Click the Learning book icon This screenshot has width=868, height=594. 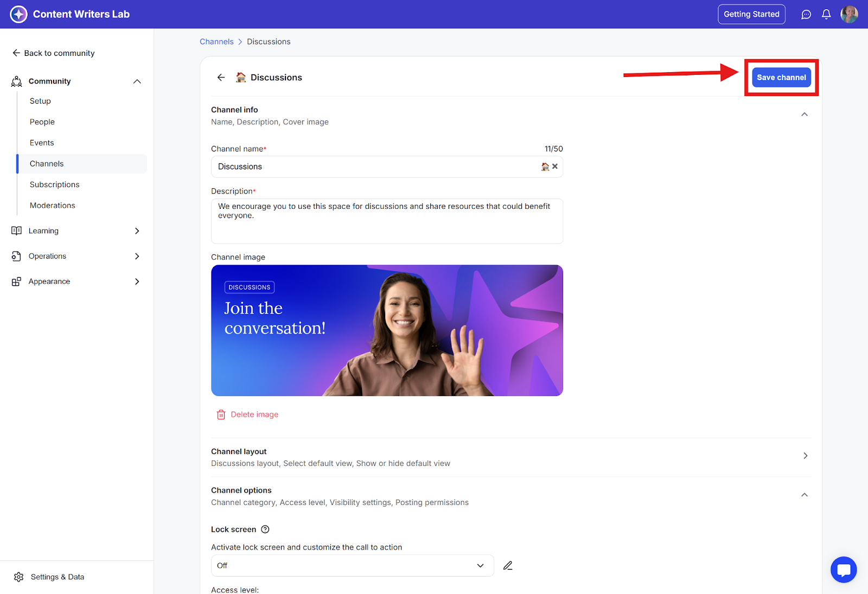pyautogui.click(x=16, y=231)
